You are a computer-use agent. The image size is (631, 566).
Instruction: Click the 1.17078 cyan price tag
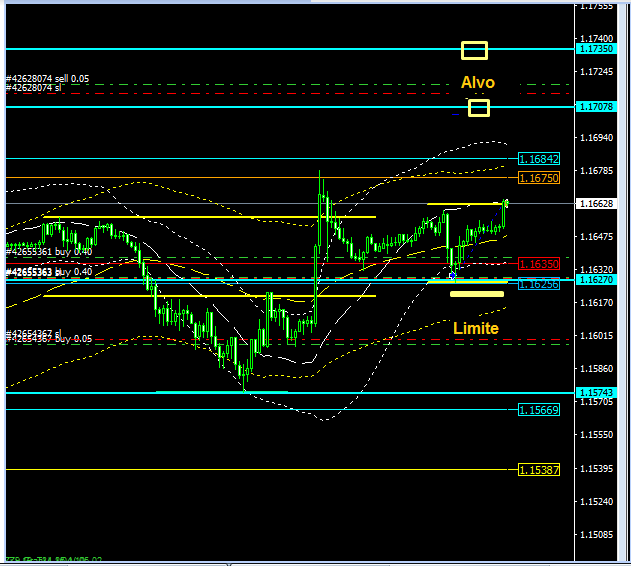point(596,106)
